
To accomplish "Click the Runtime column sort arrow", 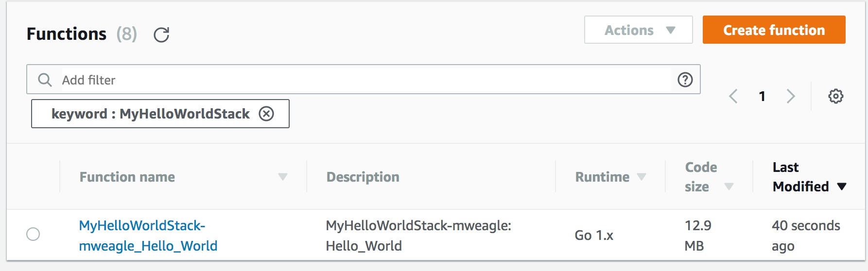I will (642, 177).
